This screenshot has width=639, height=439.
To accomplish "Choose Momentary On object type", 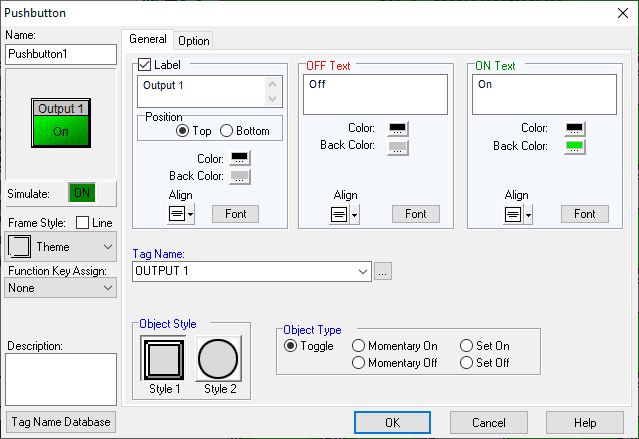I will pos(358,346).
